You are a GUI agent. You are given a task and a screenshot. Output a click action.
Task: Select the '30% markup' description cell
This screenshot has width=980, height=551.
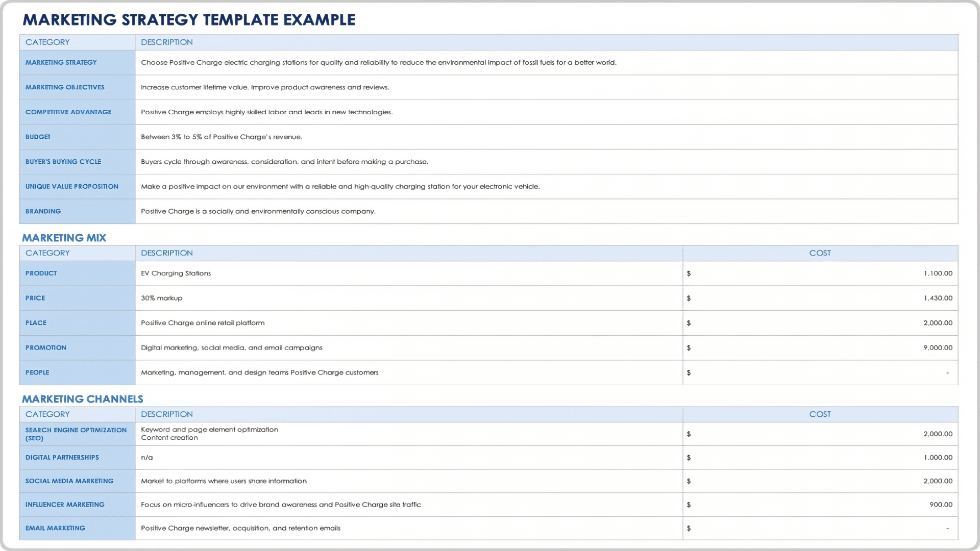coord(409,298)
